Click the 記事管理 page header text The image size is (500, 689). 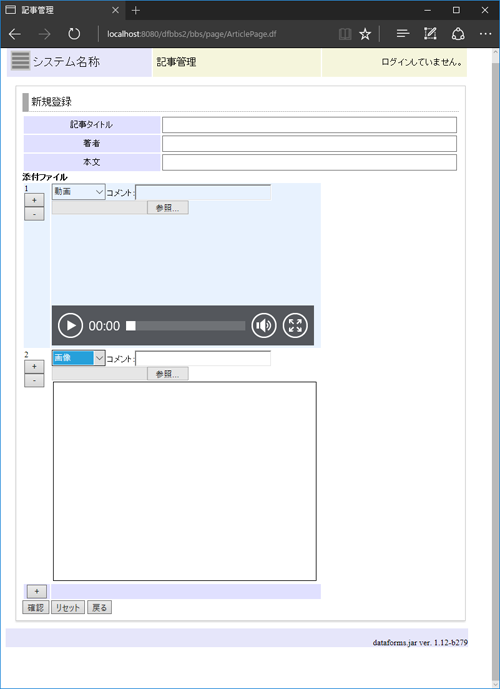tap(176, 62)
